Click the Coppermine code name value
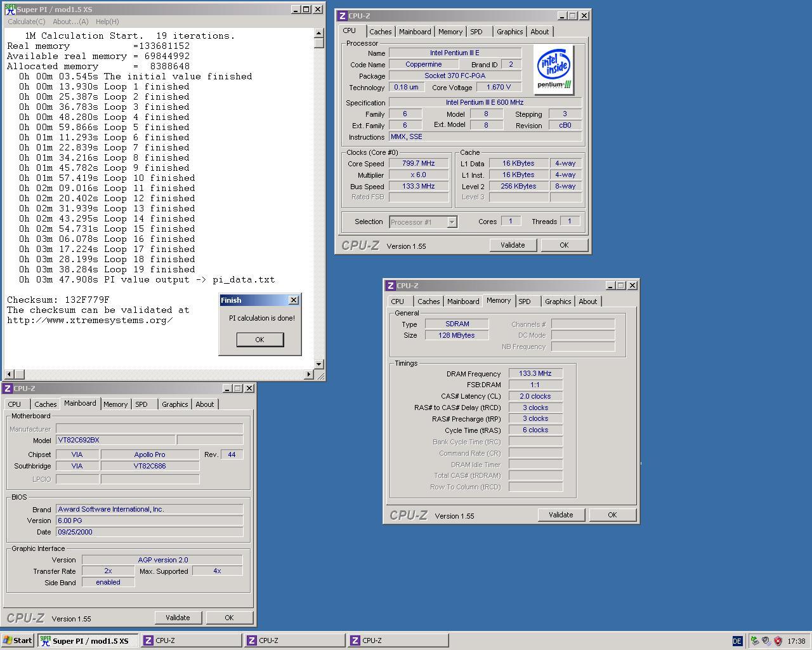 (x=424, y=65)
